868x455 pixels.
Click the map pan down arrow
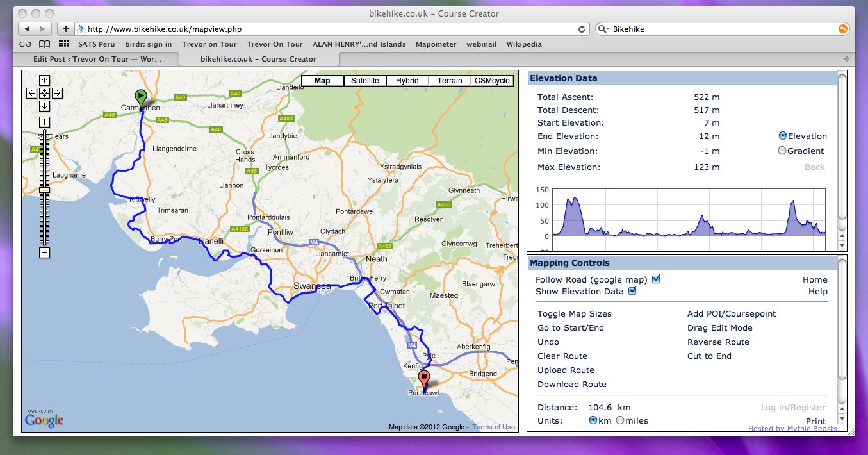pyautogui.click(x=44, y=106)
